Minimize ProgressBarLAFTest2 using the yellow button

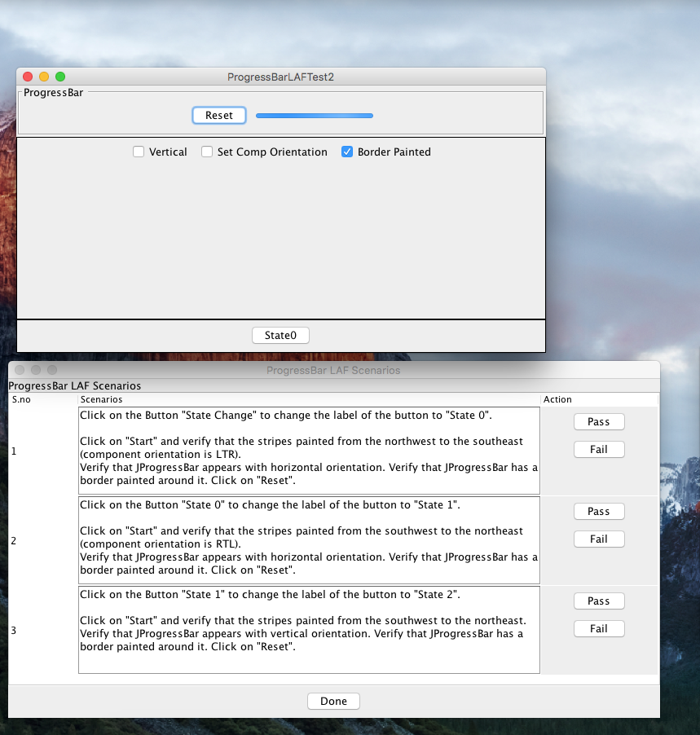click(44, 77)
